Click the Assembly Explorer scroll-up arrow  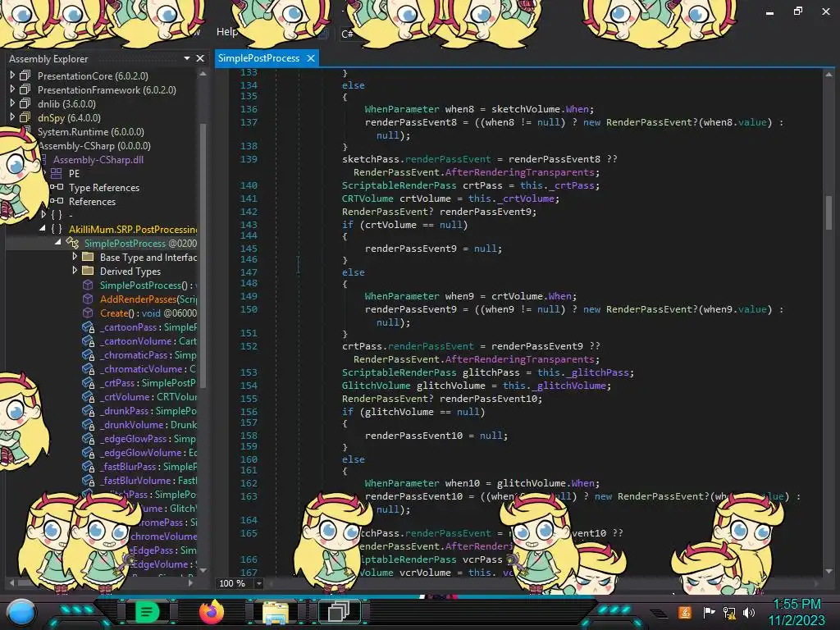(203, 74)
